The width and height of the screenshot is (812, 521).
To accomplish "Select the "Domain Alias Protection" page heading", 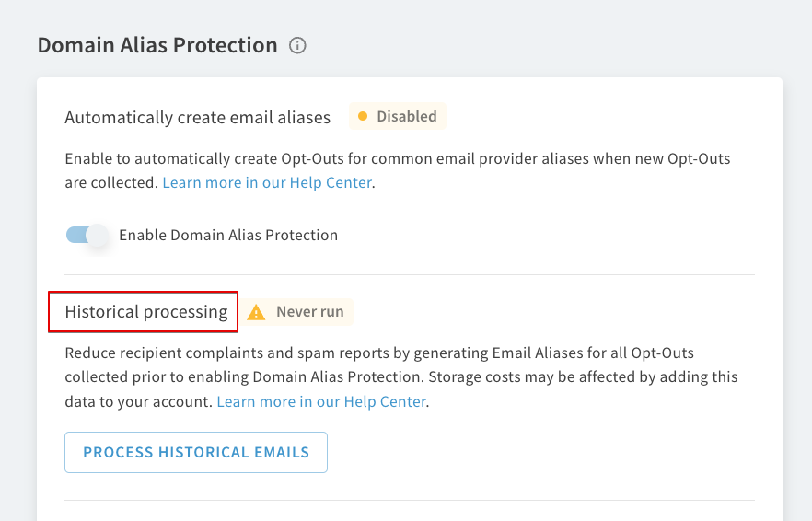I will 157,45.
